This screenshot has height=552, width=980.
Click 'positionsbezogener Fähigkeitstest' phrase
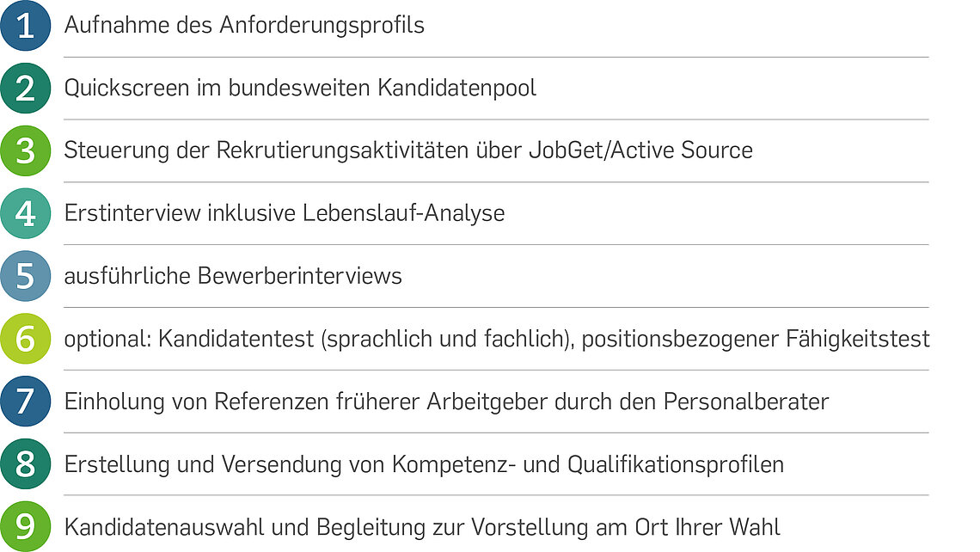coord(756,339)
